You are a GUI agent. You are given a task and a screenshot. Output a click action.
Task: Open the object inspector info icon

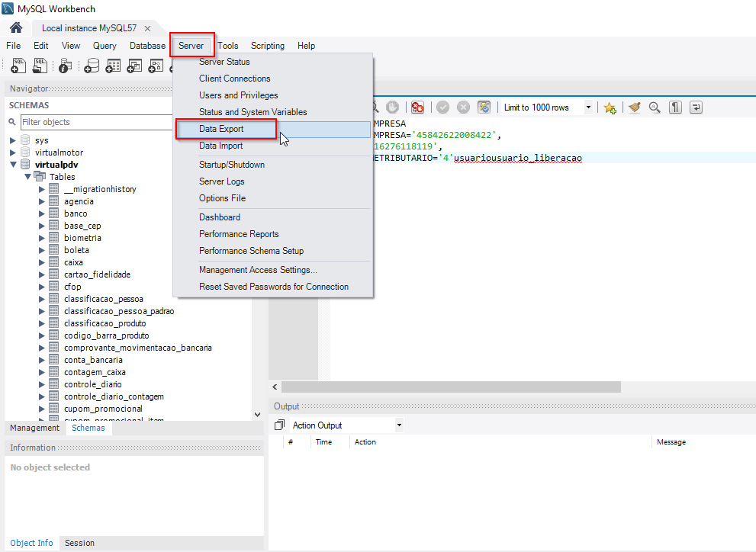point(65,66)
